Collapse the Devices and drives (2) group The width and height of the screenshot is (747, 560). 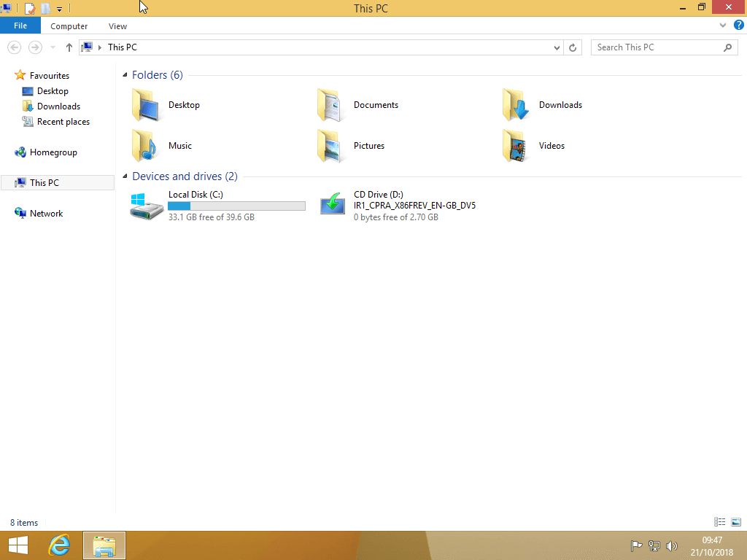pyautogui.click(x=125, y=176)
